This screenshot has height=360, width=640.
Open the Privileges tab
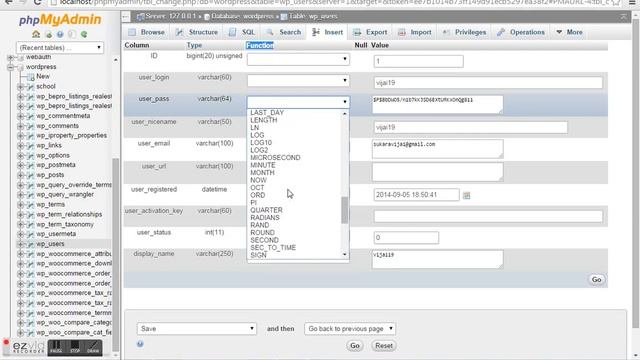[465, 32]
